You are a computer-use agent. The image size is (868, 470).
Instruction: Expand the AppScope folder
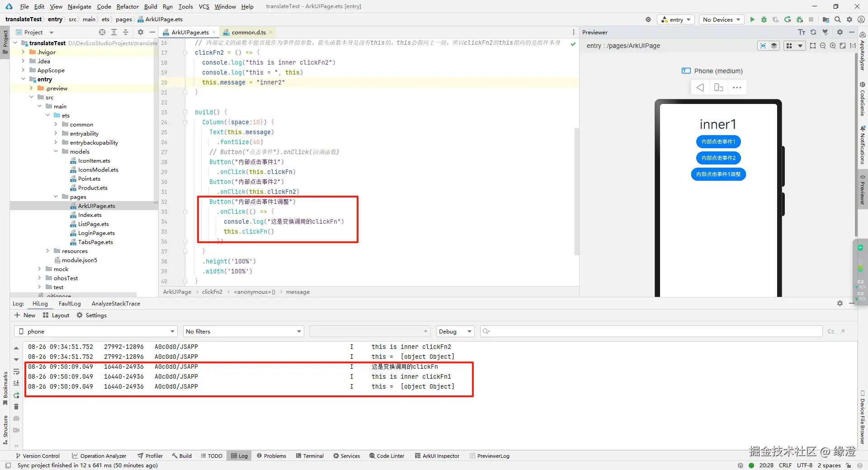click(x=23, y=70)
